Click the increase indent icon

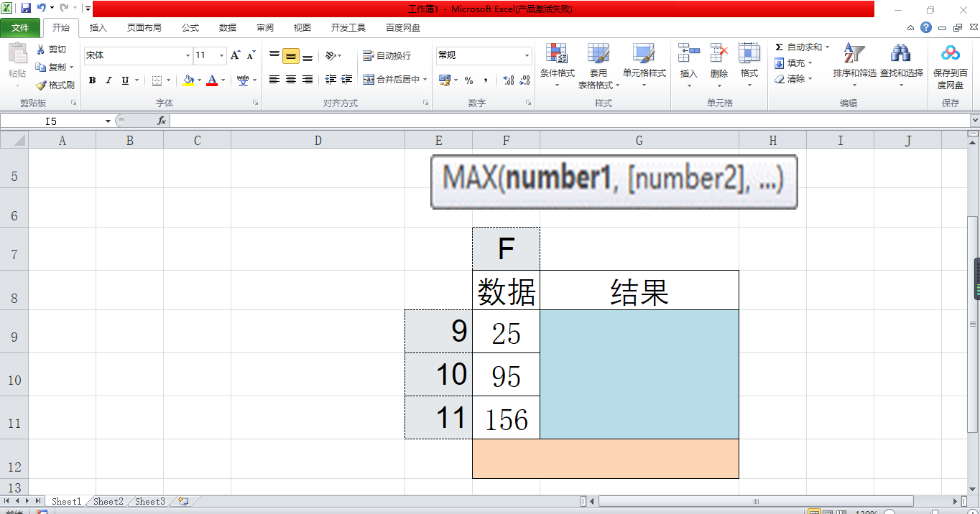coord(347,80)
